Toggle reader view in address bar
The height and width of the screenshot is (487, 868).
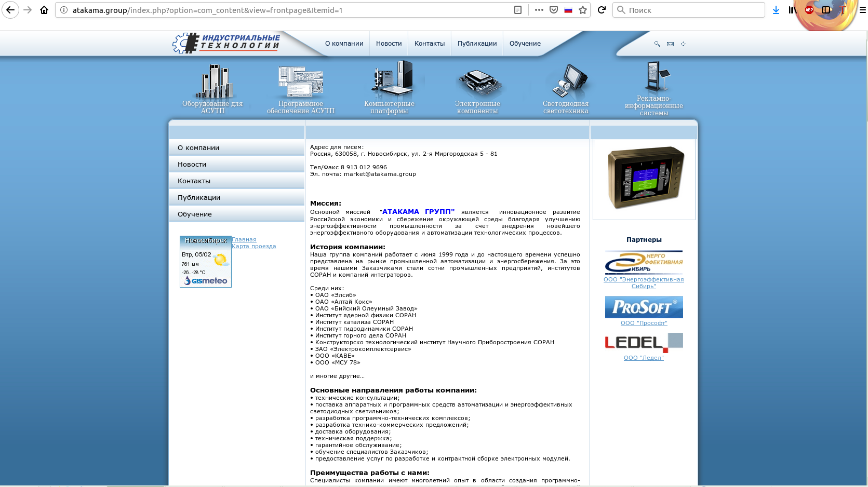[518, 10]
